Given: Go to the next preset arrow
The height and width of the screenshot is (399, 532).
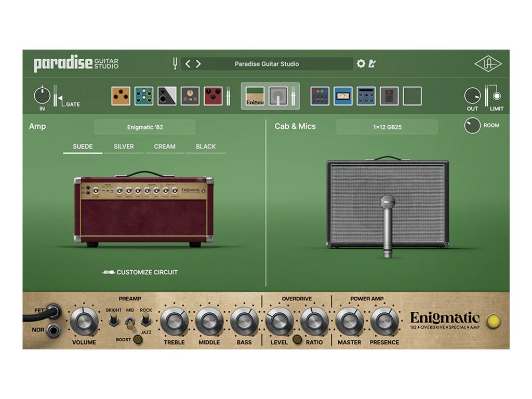Looking at the screenshot, I should pos(198,64).
